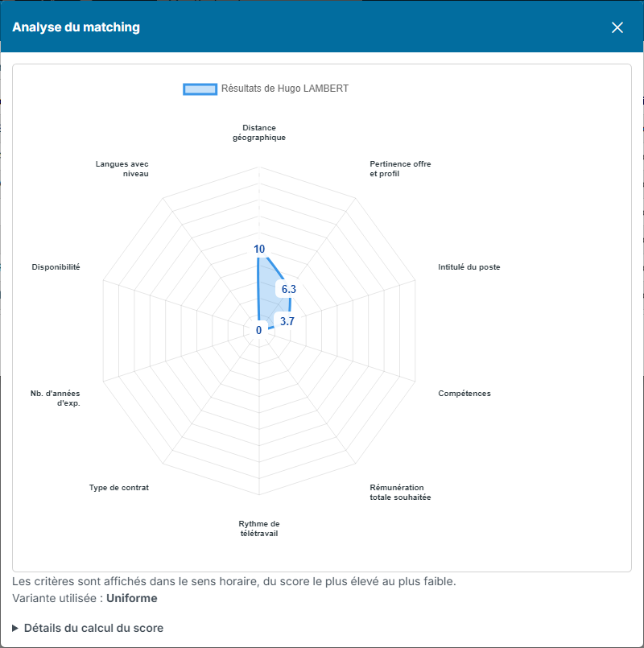This screenshot has width=644, height=648.
Task: Select the Pertinence offre et profil label
Action: point(400,168)
